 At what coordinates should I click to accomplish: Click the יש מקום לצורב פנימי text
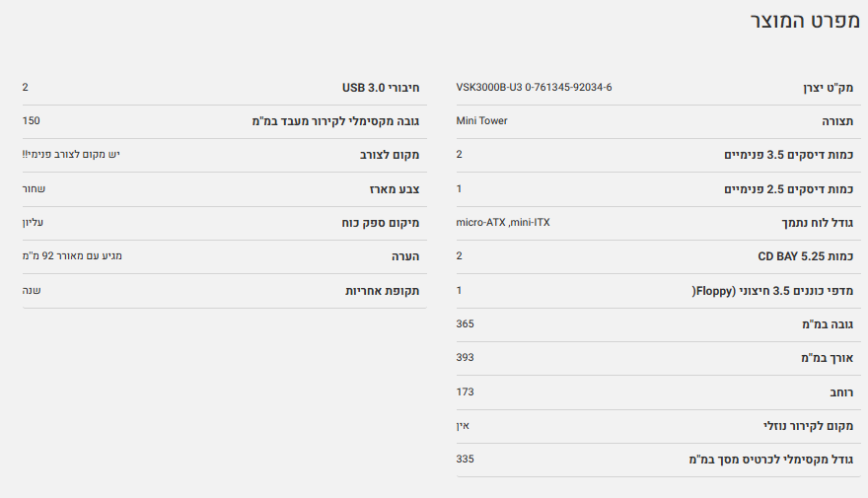[x=71, y=155]
